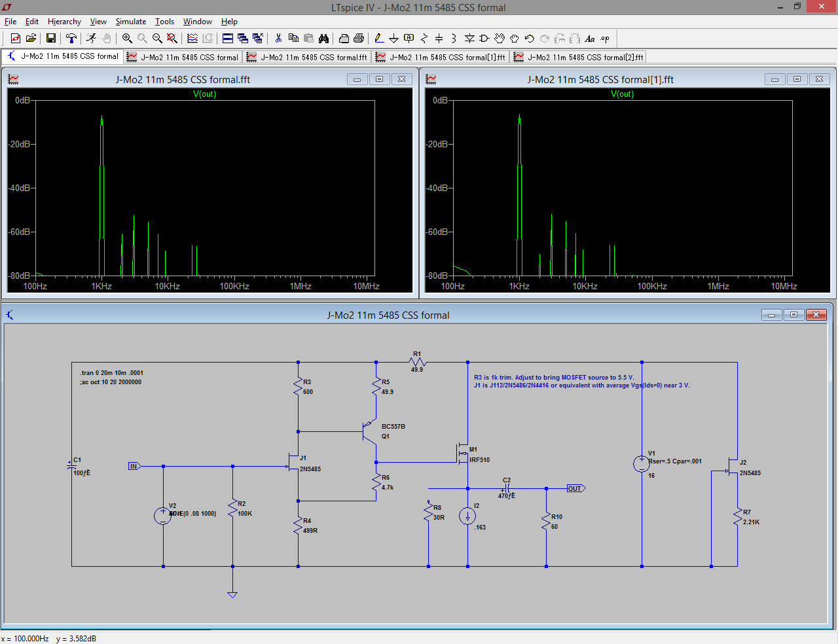838x644 pixels.
Task: Cascade windows using the toolbar icon
Action: [x=242, y=39]
